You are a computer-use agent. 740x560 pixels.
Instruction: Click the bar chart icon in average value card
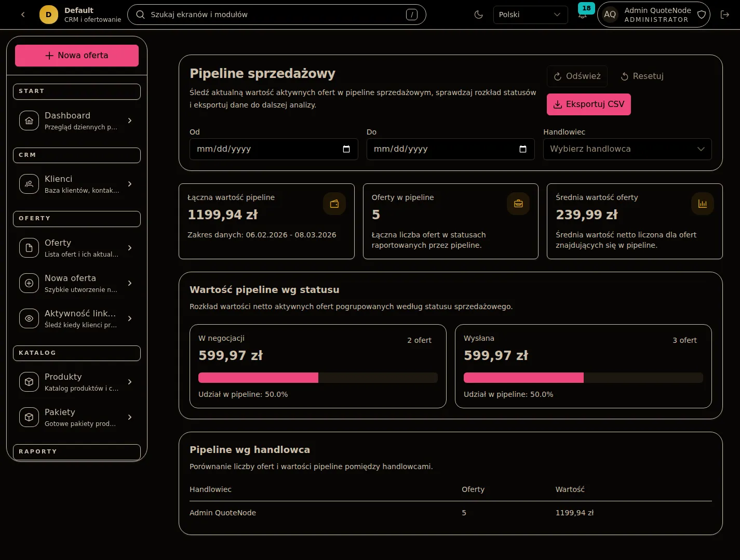pyautogui.click(x=702, y=204)
